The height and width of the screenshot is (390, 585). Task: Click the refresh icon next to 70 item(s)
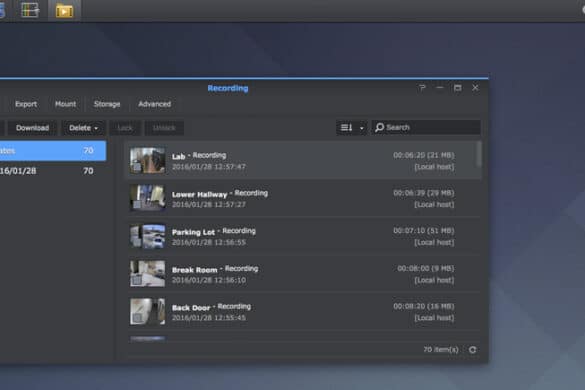tap(472, 350)
